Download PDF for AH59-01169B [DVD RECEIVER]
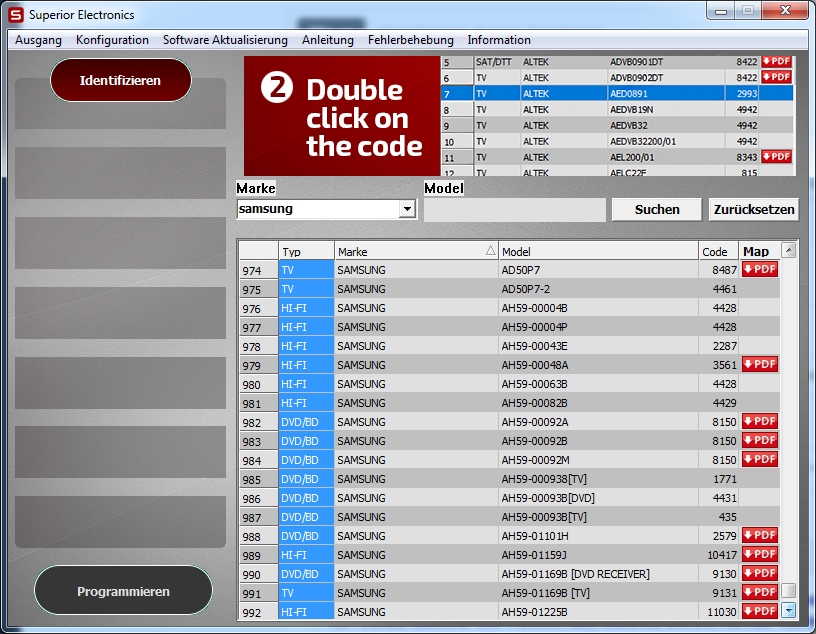 [759, 573]
